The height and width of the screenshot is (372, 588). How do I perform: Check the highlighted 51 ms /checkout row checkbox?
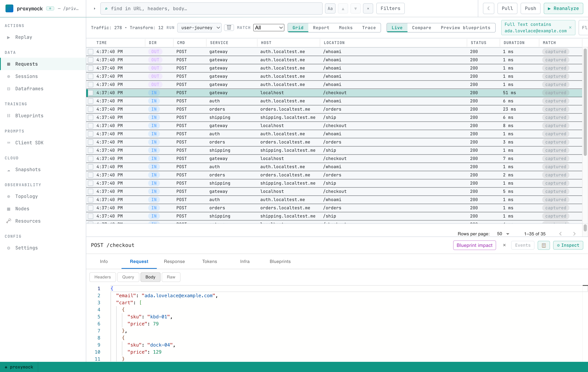click(91, 93)
